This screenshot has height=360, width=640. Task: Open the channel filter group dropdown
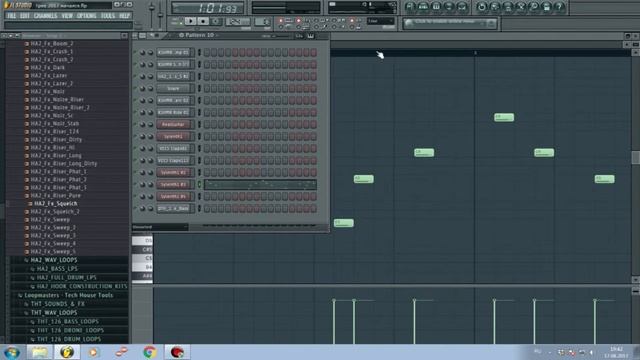tap(160, 227)
